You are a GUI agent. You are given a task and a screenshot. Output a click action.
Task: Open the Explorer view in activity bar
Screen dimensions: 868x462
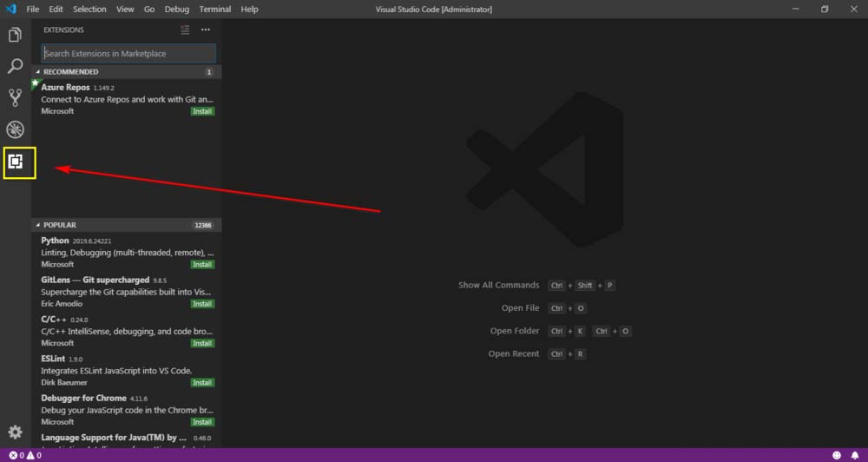[15, 36]
